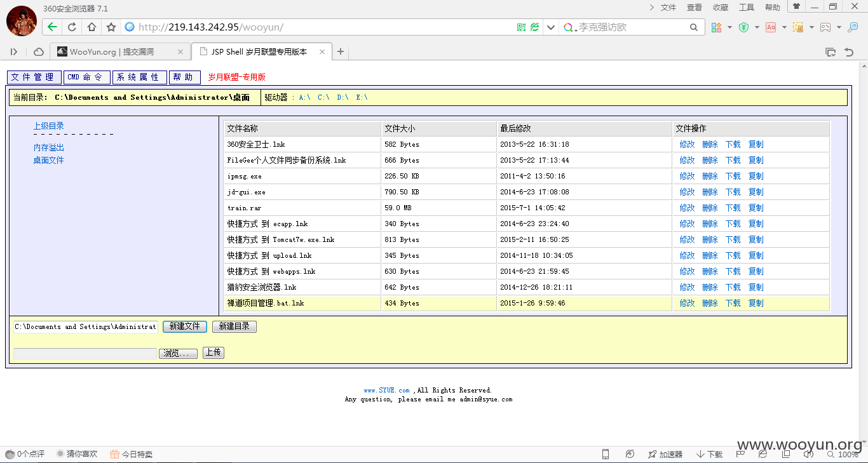
Task: Open drive C:\ link
Action: (323, 97)
